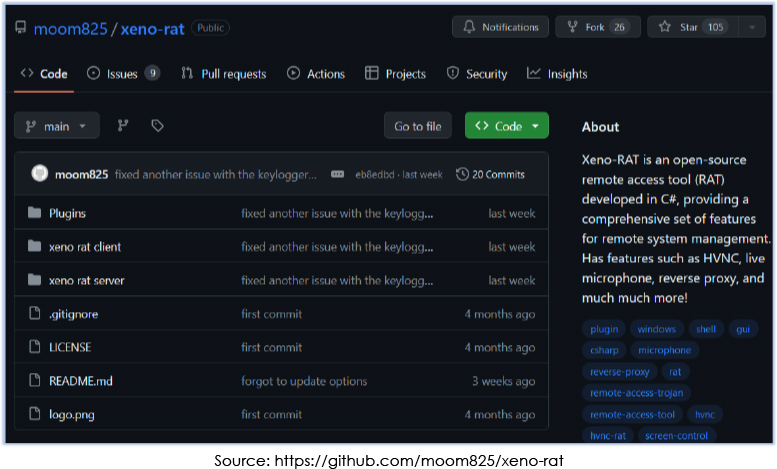The image size is (777, 469).
Task: Expand the star lists dropdown arrow
Action: [752, 27]
